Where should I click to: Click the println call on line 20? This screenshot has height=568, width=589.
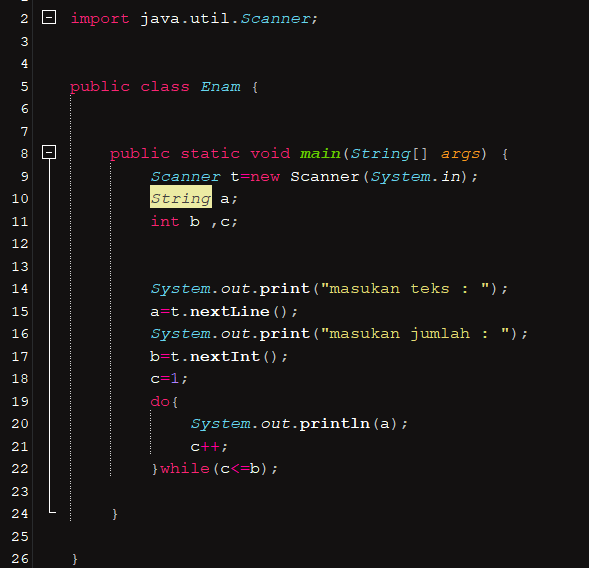click(334, 424)
